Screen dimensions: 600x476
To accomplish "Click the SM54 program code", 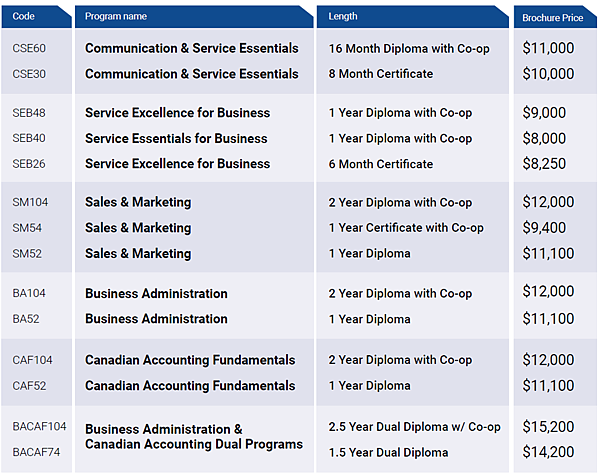I will [x=28, y=228].
